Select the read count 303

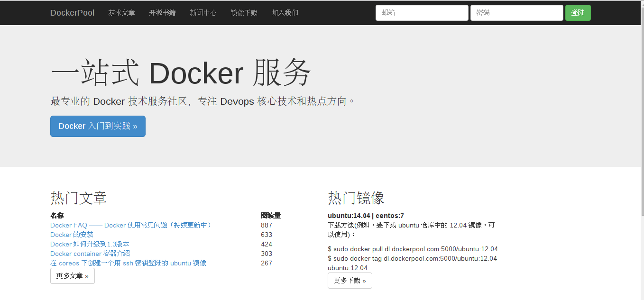[x=267, y=254]
